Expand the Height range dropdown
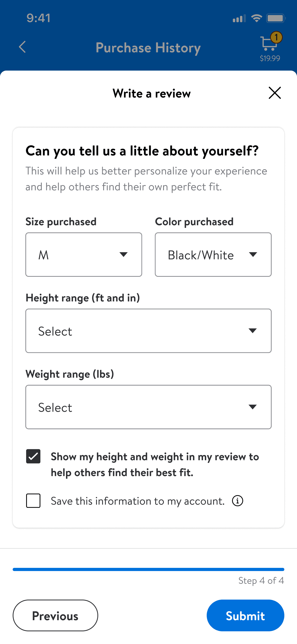Image resolution: width=297 pixels, height=644 pixels. pos(148,331)
